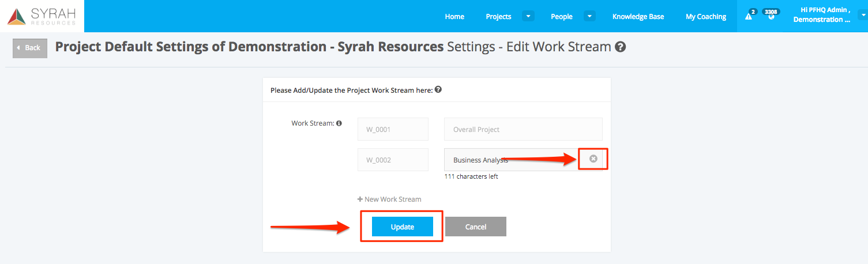Expand the Projects dropdown arrow
Viewport: 868px width, 264px height.
click(528, 16)
